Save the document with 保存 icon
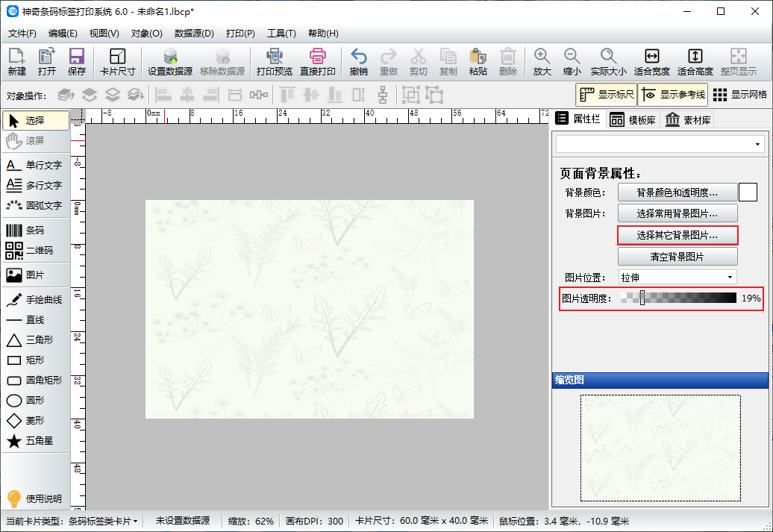Image resolution: width=773 pixels, height=532 pixels. [77, 62]
